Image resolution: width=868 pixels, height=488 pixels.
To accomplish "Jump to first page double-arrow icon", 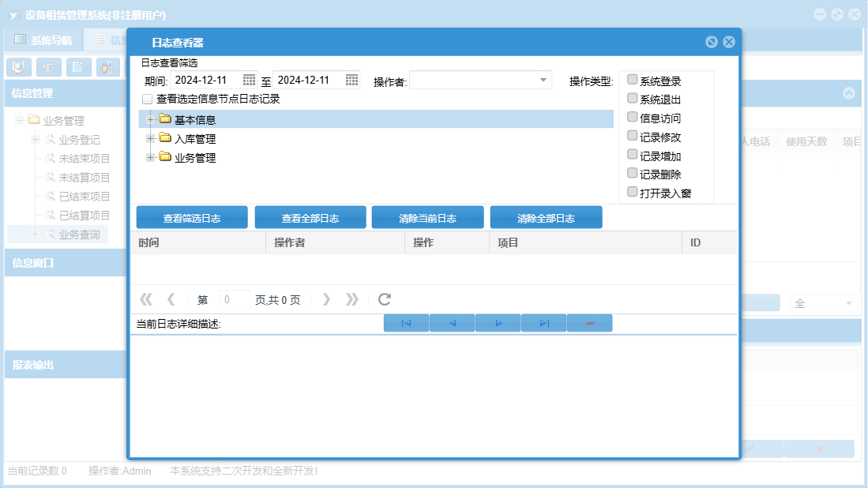I will coord(145,299).
